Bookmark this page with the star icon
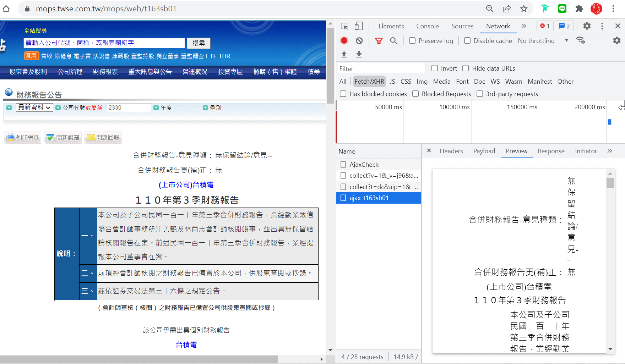This screenshot has width=625, height=364. 524,9
